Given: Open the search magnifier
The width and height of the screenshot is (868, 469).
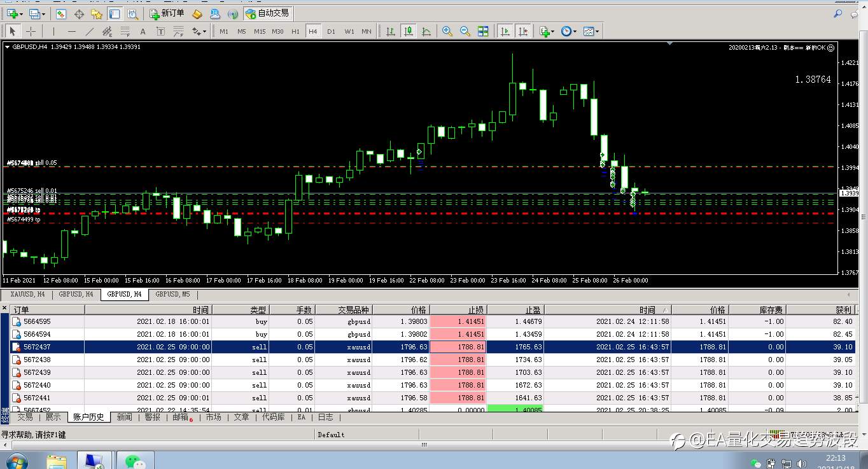Looking at the screenshot, I should click(x=838, y=13).
